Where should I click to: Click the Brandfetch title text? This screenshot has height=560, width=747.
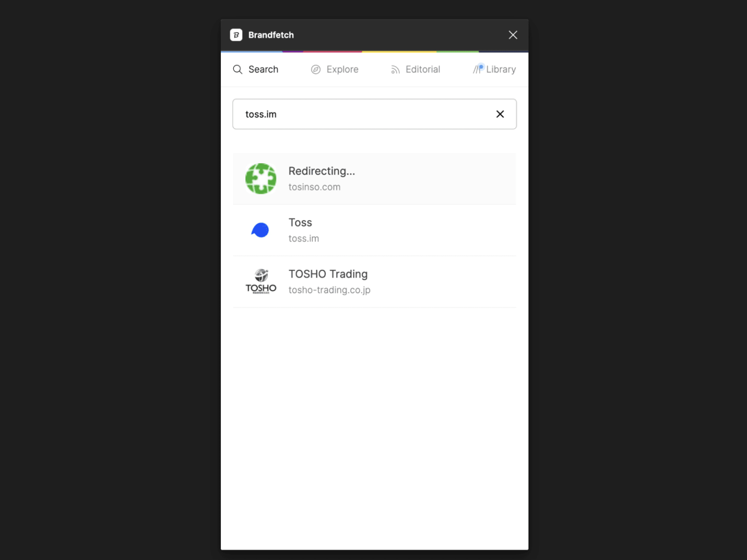(x=271, y=35)
